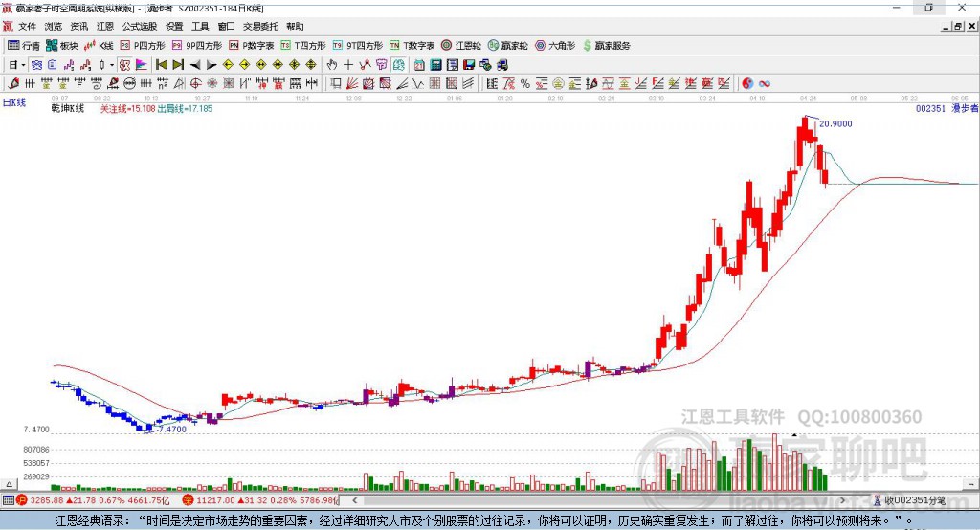Click the 关注线=15.108 indicator text
Viewport: 980px width, 530px height.
click(x=127, y=108)
